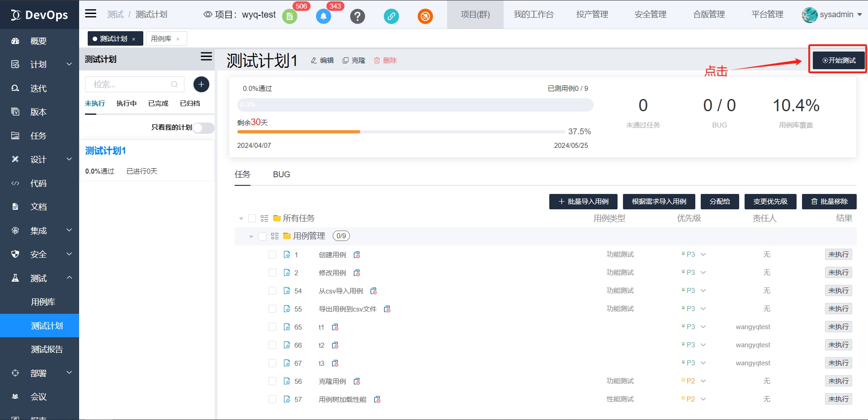Click the green document icon with 506 badge

pos(289,17)
